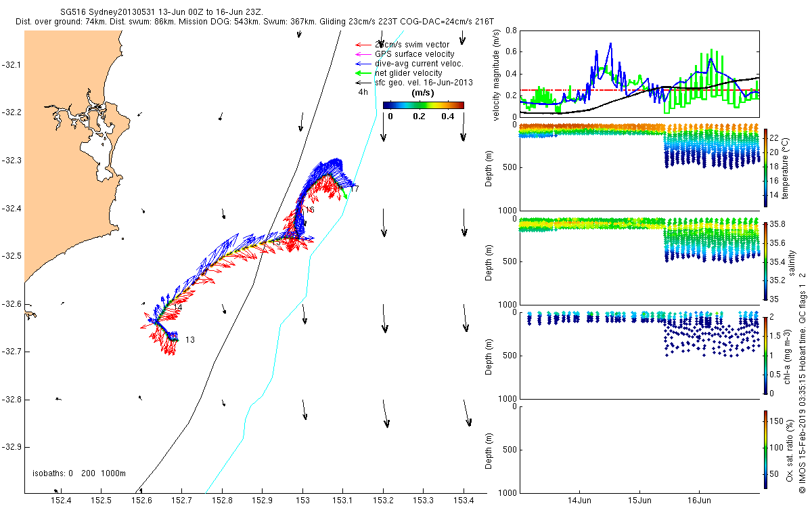Click the '0.8' tick on the velocity plot
Image resolution: width=812 pixels, height=508 pixels.
point(511,30)
